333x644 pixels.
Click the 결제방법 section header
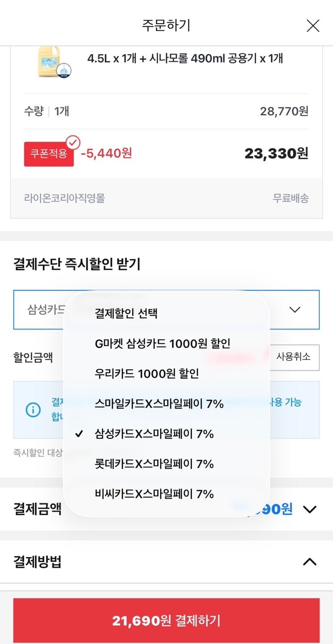click(x=38, y=562)
